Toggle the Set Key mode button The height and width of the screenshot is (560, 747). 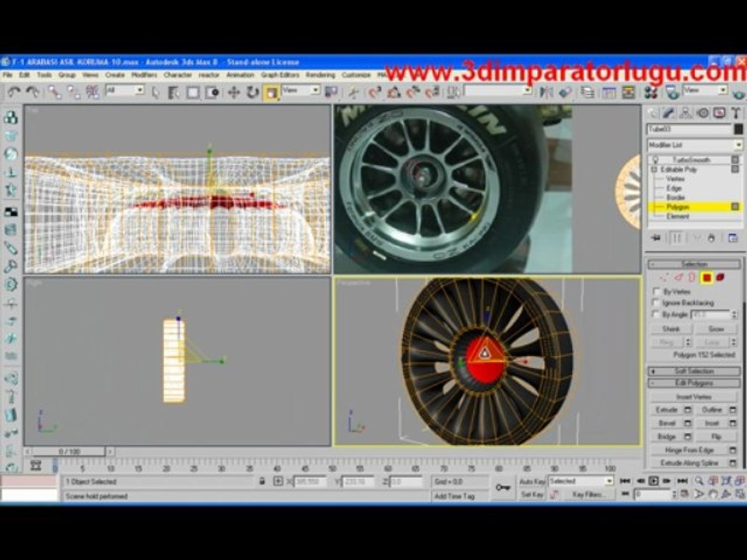pyautogui.click(x=531, y=495)
